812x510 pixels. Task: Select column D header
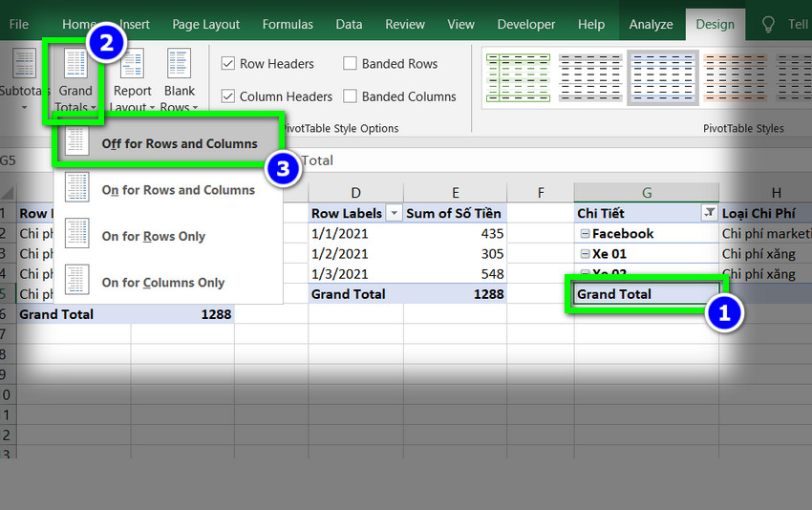[355, 193]
